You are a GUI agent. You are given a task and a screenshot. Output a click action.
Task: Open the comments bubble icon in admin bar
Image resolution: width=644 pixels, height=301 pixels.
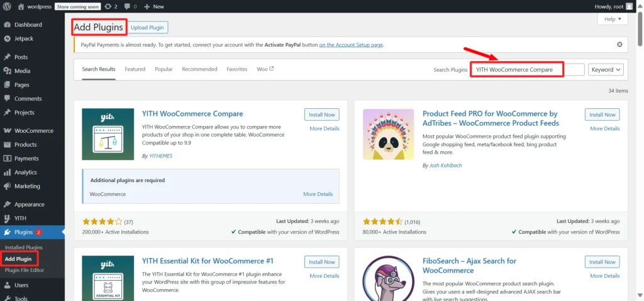pos(128,6)
